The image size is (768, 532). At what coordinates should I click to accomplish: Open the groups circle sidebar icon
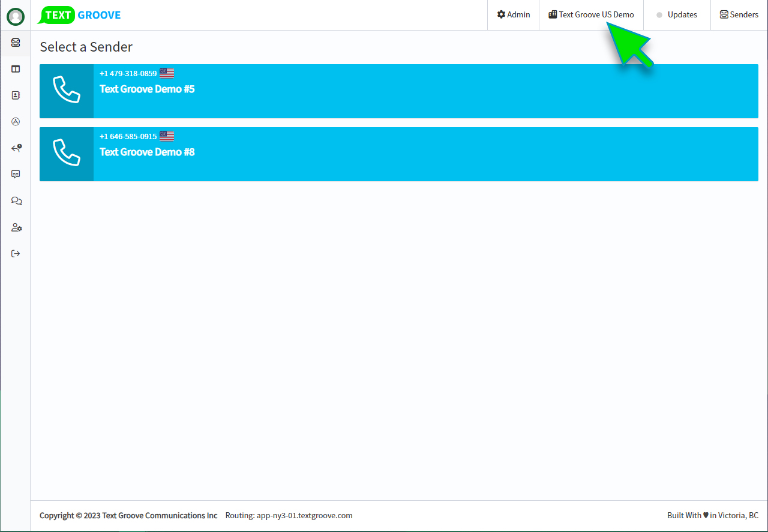pos(16,122)
